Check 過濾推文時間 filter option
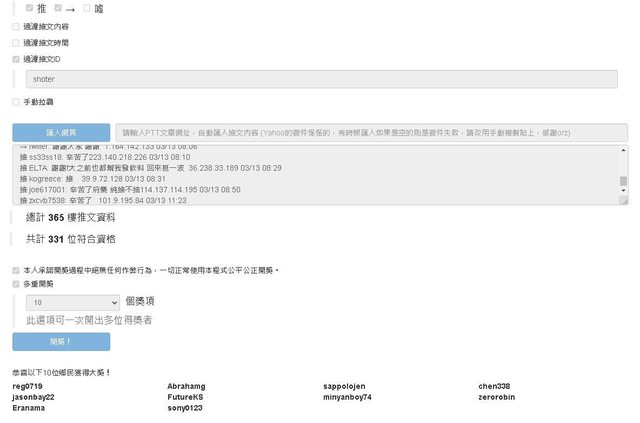Viewport: 640px width, 423px height. (15, 43)
